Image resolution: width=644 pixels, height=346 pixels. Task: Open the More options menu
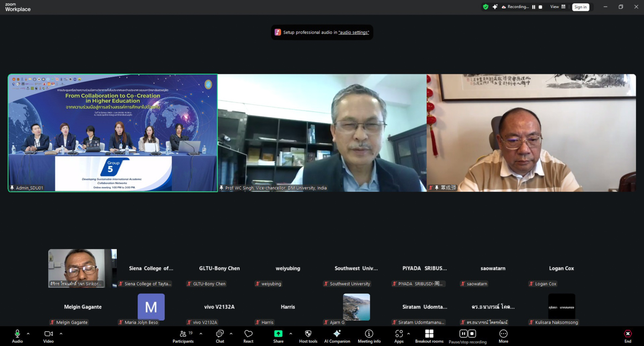(503, 336)
